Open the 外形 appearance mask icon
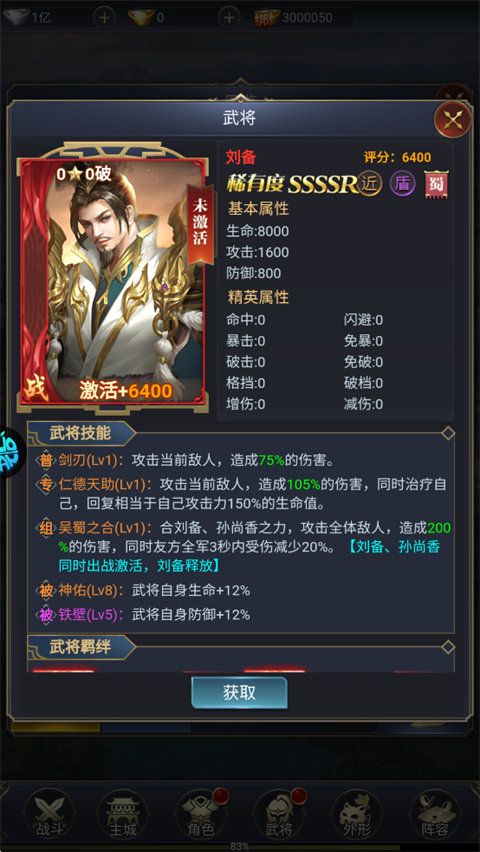The image size is (480, 852). point(357,814)
